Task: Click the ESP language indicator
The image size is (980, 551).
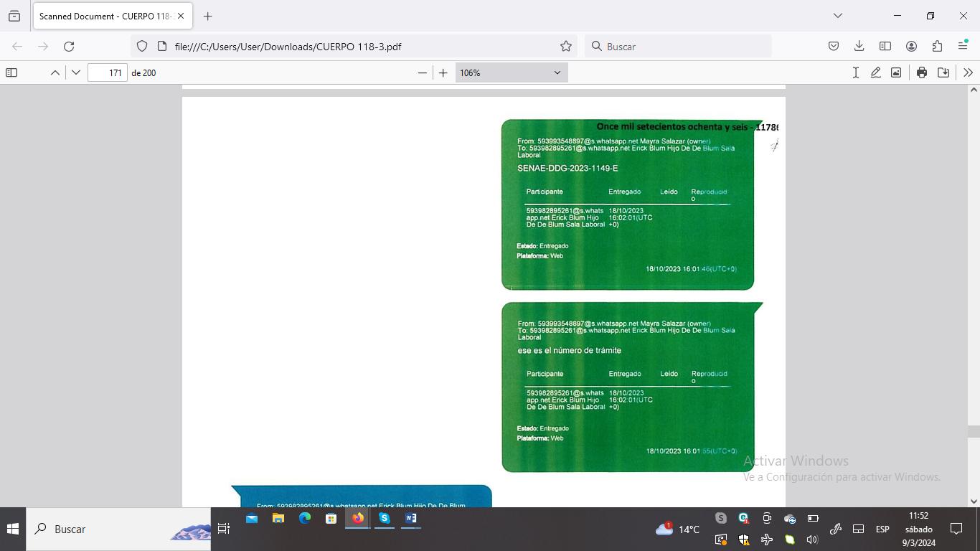Action: coord(882,529)
